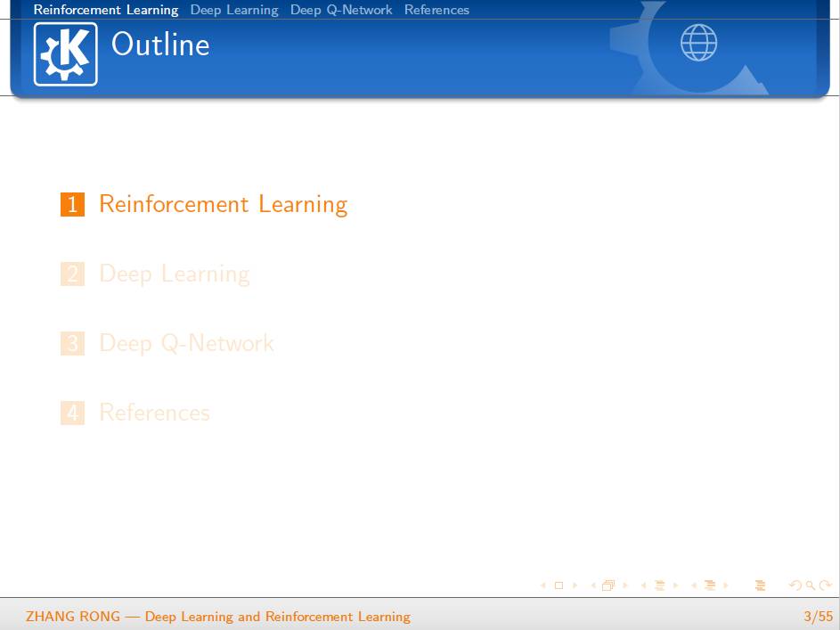Image resolution: width=840 pixels, height=630 pixels.
Task: Go to next slide navigation arrow
Action: (x=575, y=585)
